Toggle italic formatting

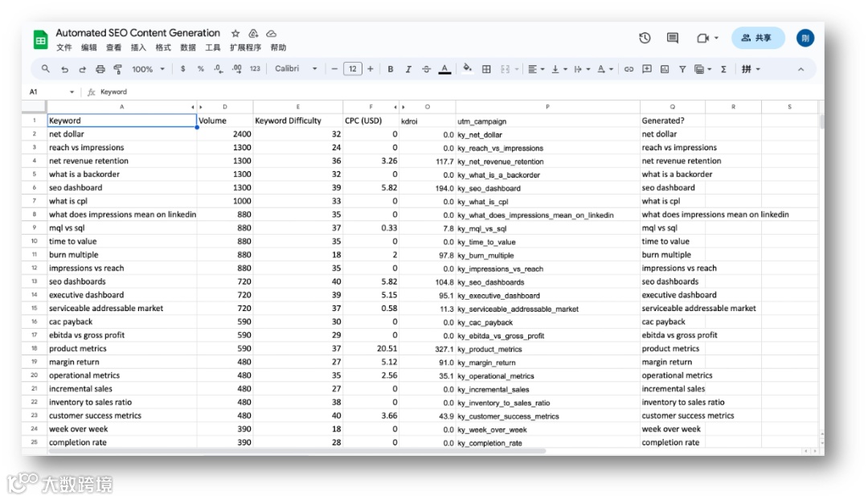(408, 69)
